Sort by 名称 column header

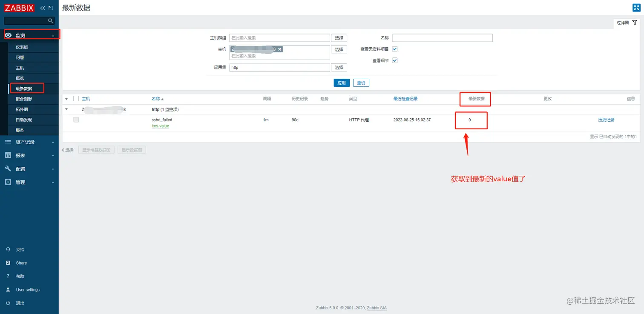tap(158, 99)
